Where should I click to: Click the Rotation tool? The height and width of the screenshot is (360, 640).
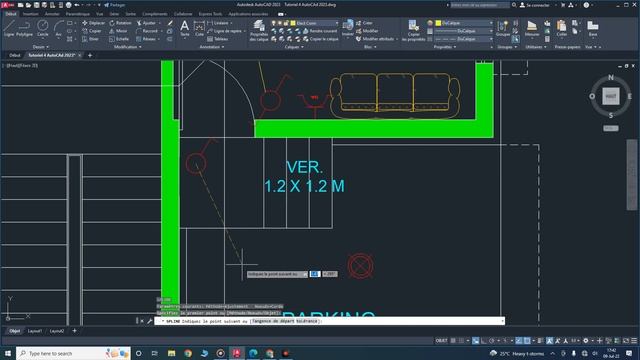pyautogui.click(x=120, y=23)
